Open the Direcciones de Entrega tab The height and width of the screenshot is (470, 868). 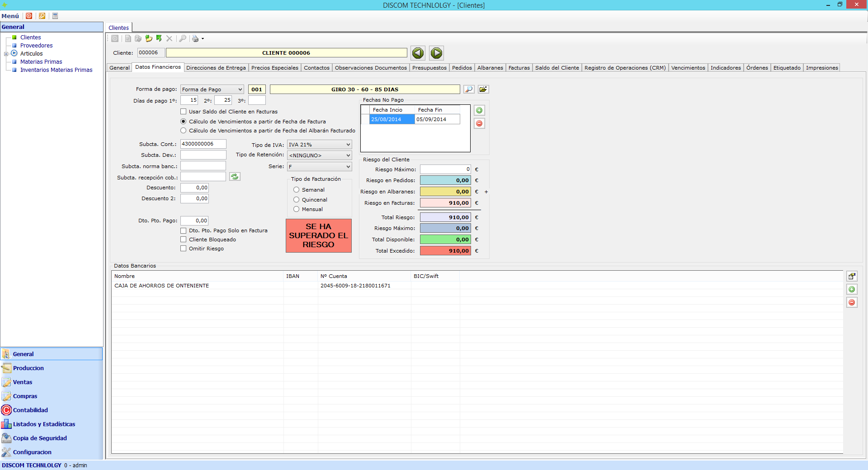[216, 68]
